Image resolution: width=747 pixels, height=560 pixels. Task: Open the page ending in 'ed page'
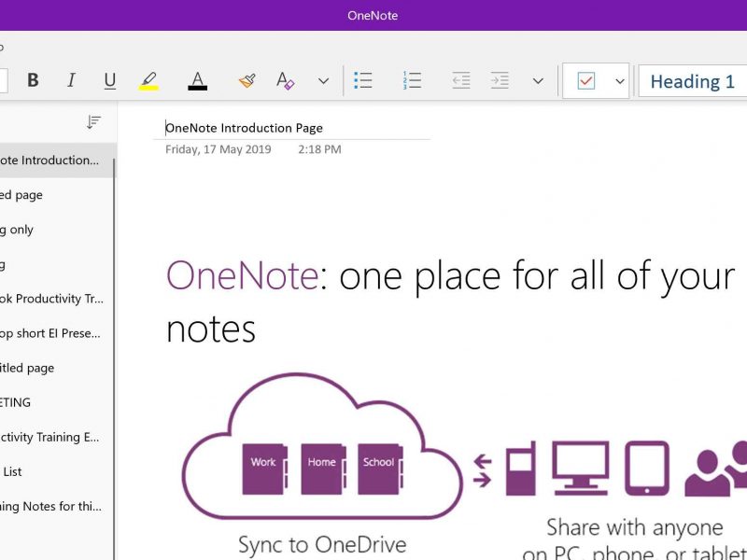pyautogui.click(x=57, y=195)
